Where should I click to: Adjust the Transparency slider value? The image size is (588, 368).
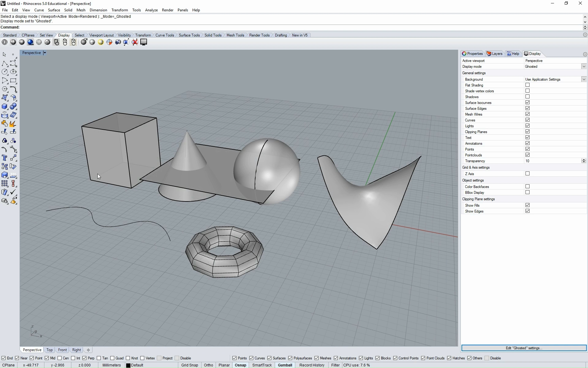point(584,161)
